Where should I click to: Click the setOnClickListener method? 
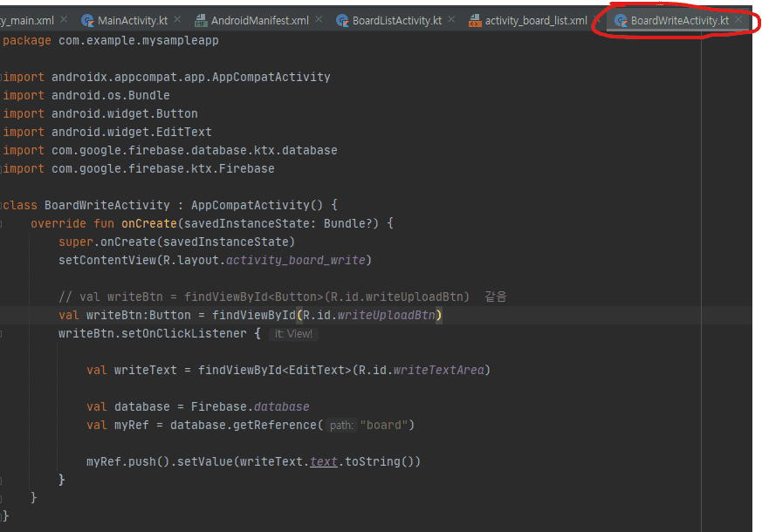pos(184,334)
